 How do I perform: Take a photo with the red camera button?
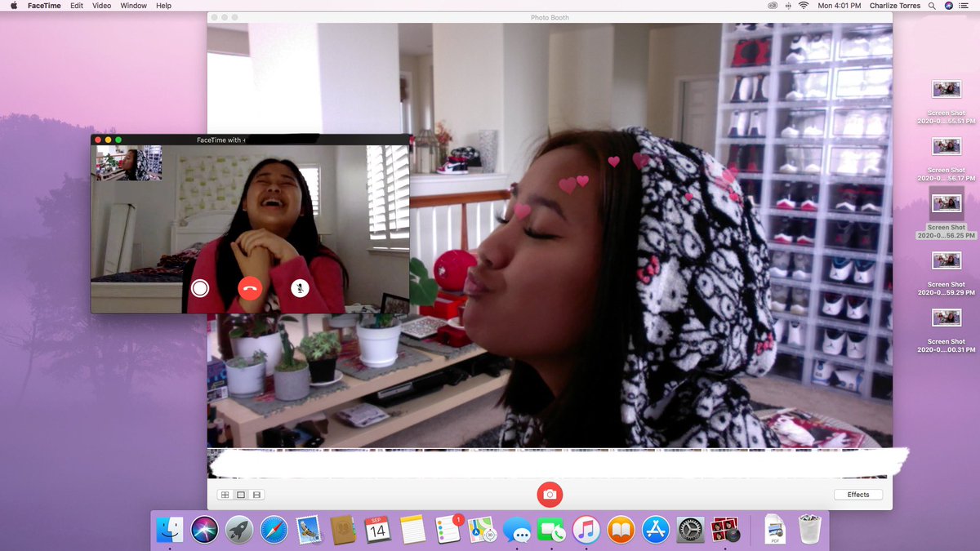[x=550, y=495]
